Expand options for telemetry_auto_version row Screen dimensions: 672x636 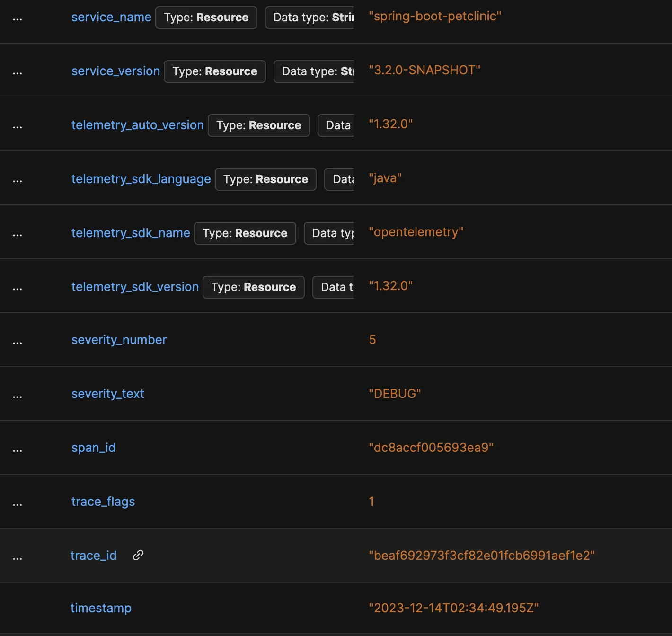(x=18, y=127)
